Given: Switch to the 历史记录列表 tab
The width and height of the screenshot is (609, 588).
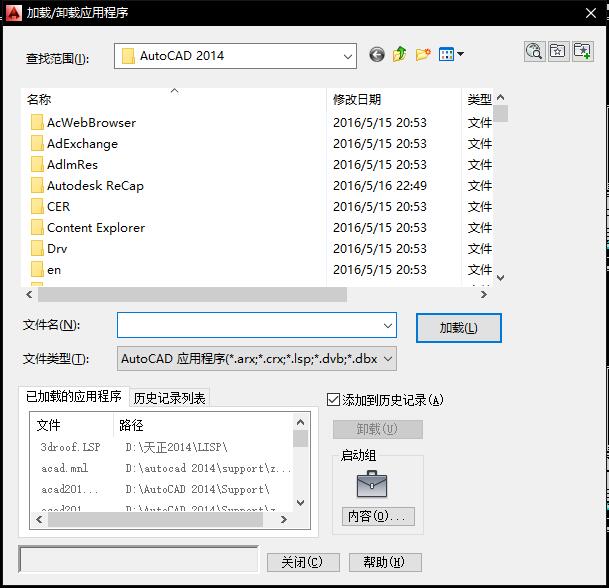Looking at the screenshot, I should (x=169, y=398).
